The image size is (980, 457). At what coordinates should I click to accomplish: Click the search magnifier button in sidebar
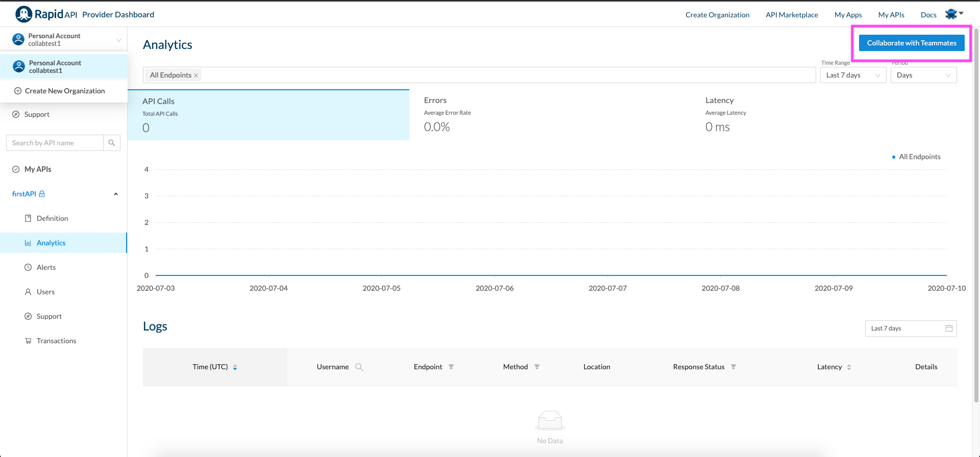pyautogui.click(x=112, y=143)
